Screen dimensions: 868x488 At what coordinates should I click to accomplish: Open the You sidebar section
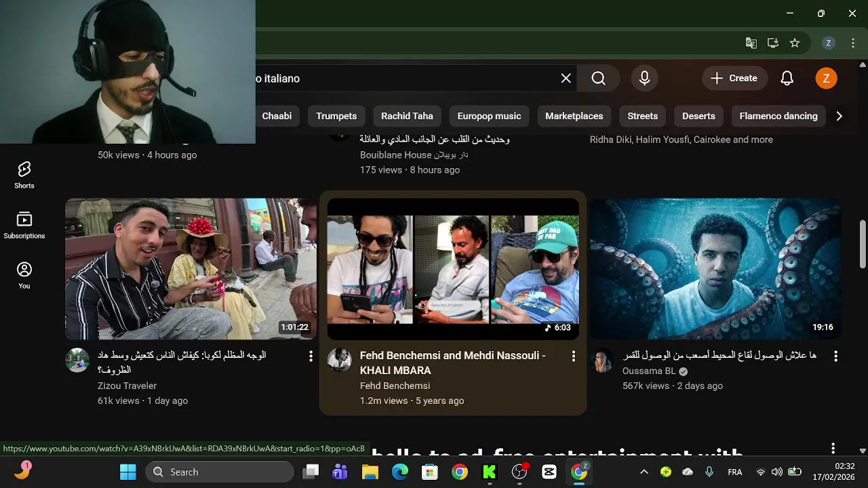click(24, 276)
